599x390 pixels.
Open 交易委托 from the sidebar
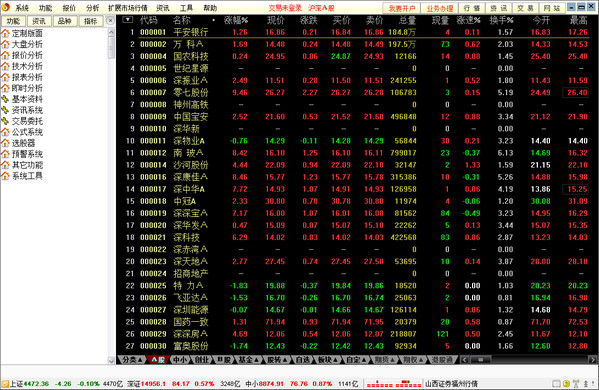(x=22, y=121)
